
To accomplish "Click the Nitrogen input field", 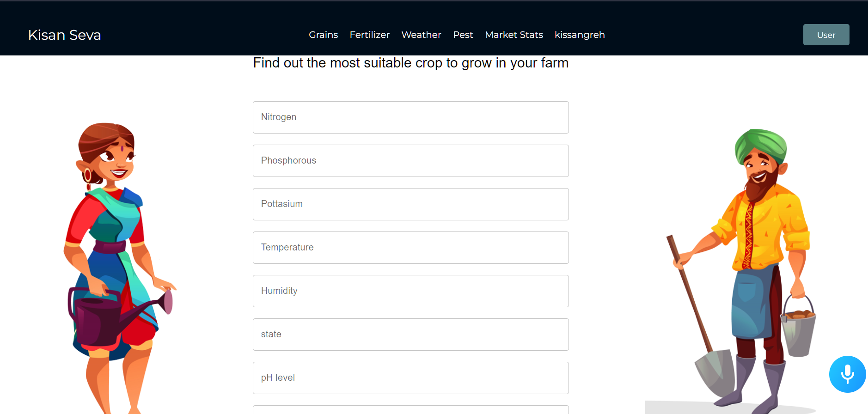I will tap(410, 117).
